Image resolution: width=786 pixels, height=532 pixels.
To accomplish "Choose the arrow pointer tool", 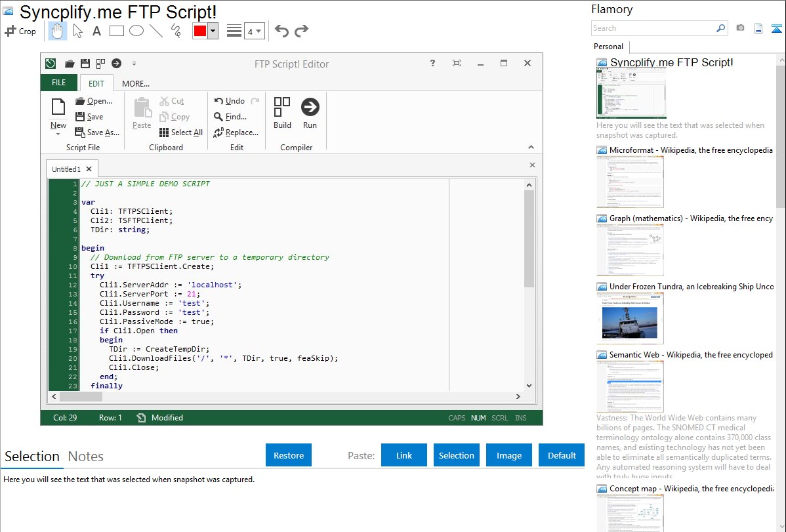I will [x=77, y=31].
